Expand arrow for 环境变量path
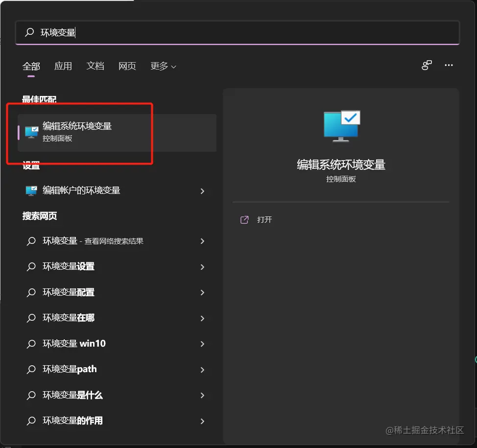477x448 pixels. tap(202, 370)
